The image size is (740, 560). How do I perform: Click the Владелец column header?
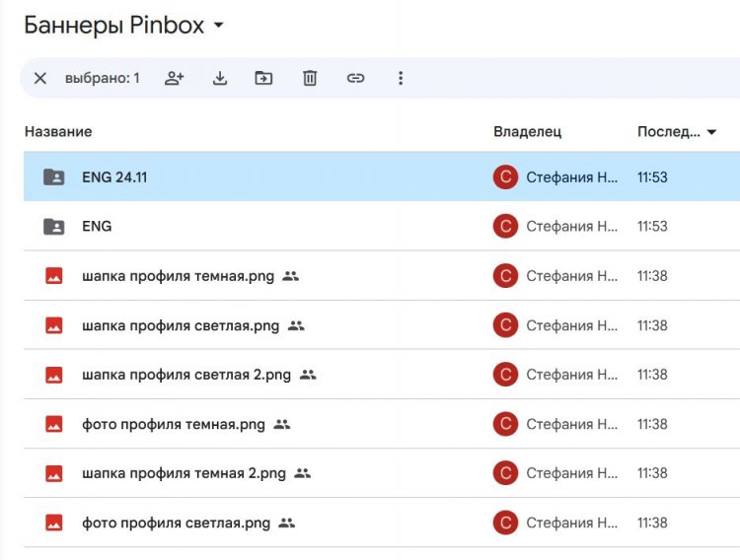527,132
